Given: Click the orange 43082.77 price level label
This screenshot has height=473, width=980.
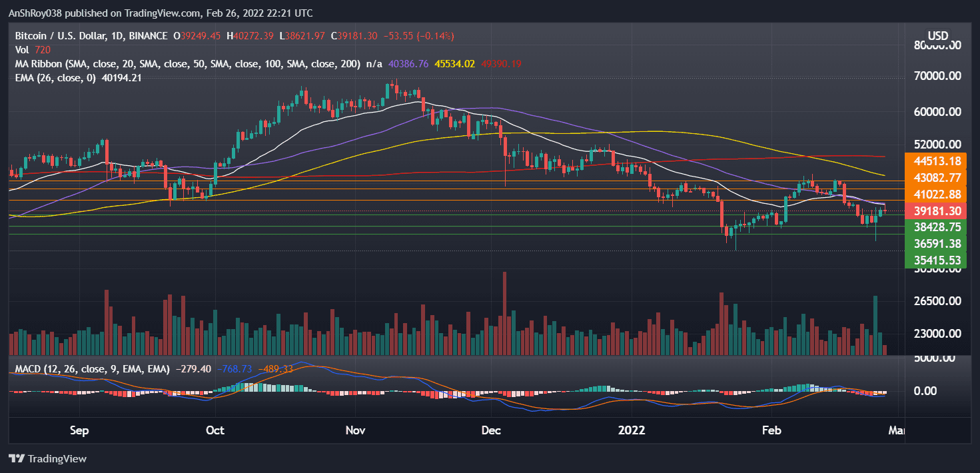Looking at the screenshot, I should point(936,178).
